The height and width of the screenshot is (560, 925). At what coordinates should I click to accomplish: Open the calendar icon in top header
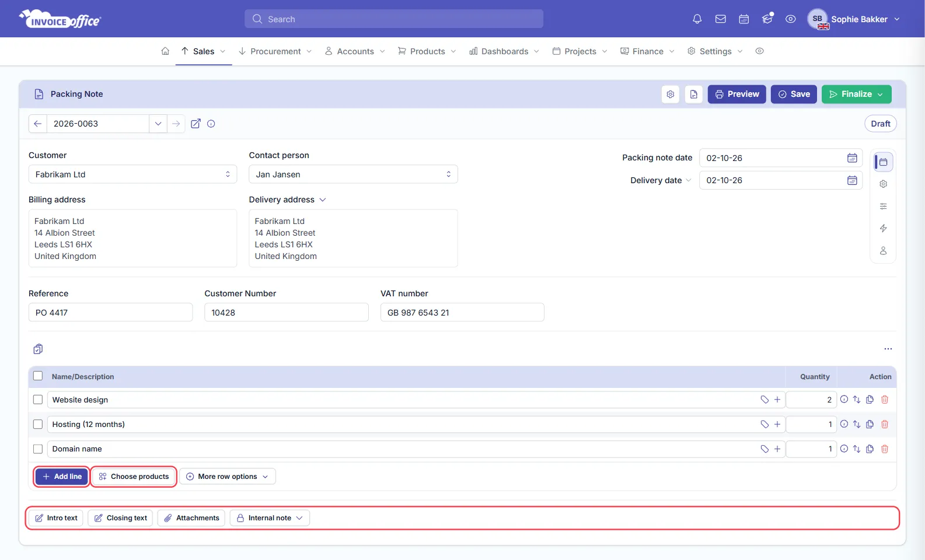pos(744,19)
